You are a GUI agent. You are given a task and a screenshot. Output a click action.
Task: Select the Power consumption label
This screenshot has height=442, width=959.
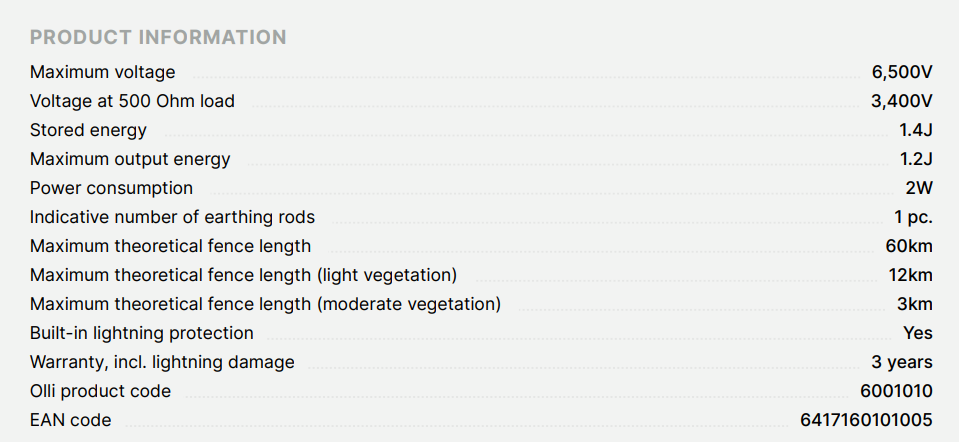[x=111, y=188]
